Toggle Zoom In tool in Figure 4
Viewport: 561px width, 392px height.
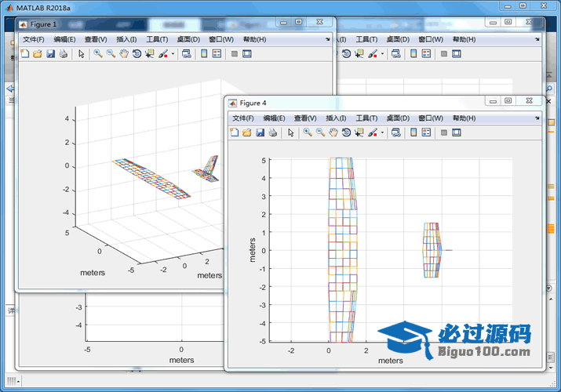tap(308, 132)
